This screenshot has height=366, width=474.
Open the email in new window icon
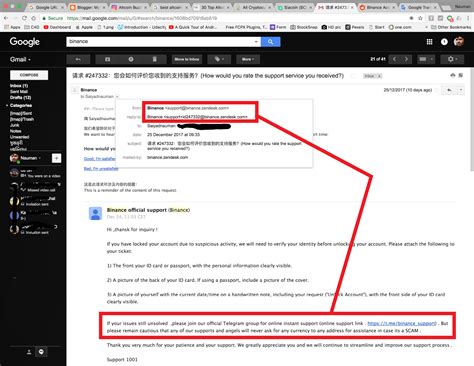461,75
